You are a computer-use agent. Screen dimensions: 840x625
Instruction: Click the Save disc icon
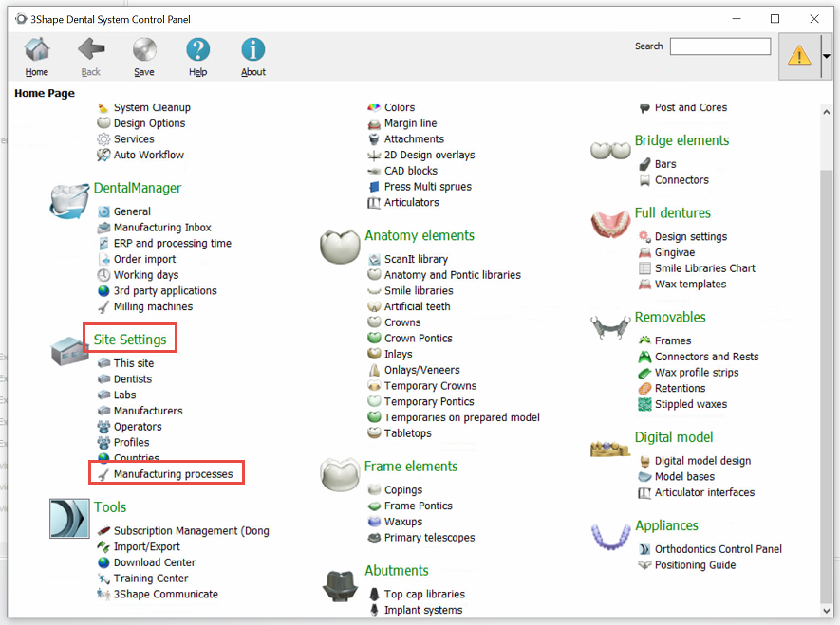pyautogui.click(x=144, y=49)
